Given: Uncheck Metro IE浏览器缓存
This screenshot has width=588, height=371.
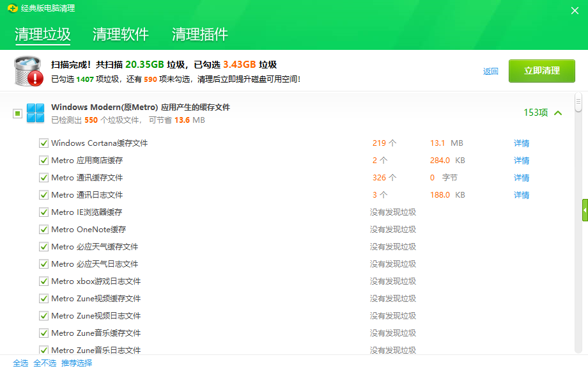Looking at the screenshot, I should tap(43, 212).
